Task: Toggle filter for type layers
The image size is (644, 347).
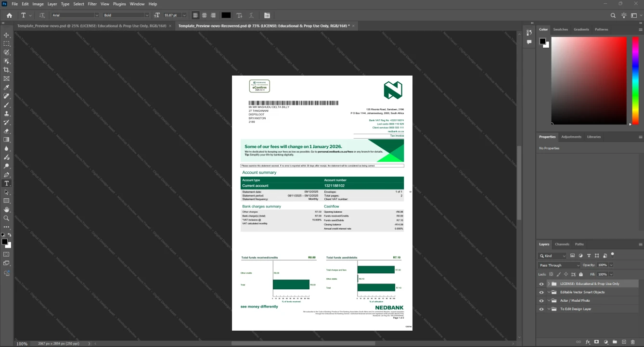Action: click(x=589, y=256)
